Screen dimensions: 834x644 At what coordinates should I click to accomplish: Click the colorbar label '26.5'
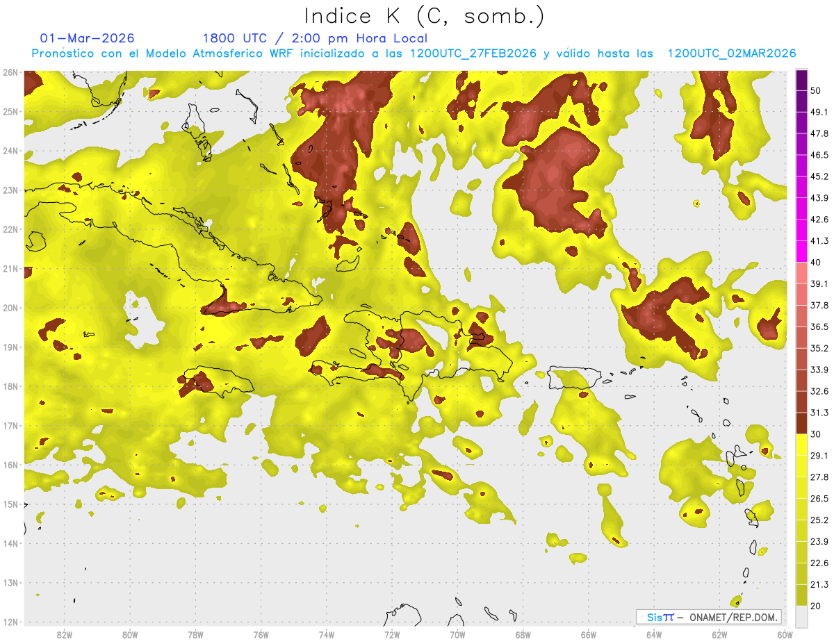[x=819, y=499]
